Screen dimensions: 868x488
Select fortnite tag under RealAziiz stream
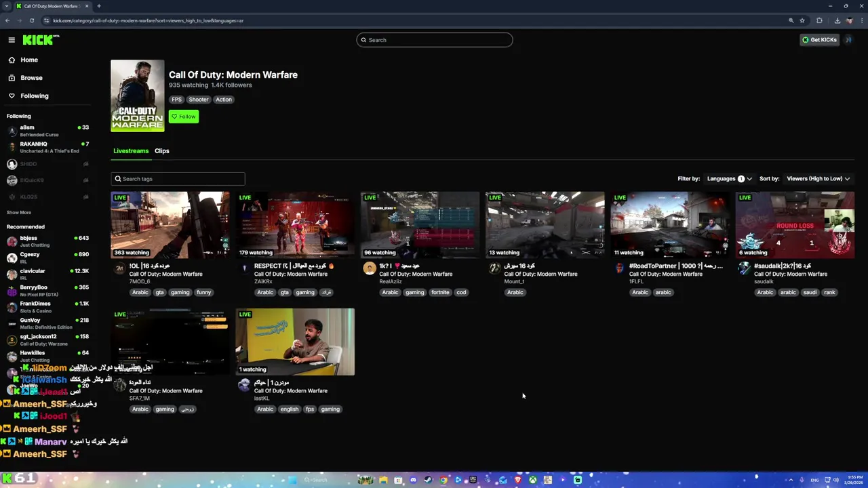[440, 293]
